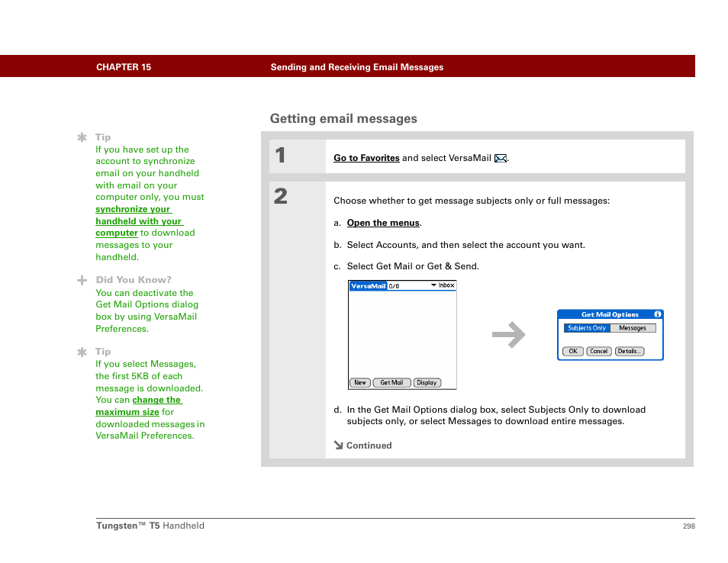Follow the 'Open the menus' link
Screen dimensions: 728x563
[383, 223]
